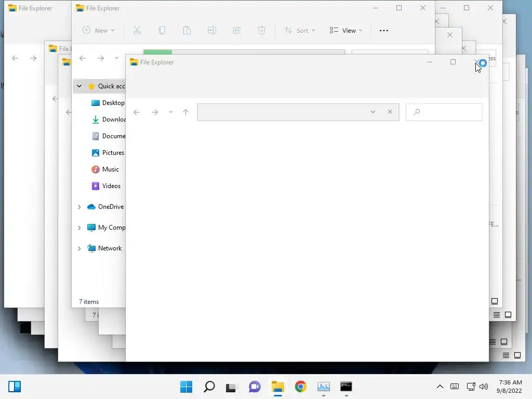
Task: Open the New item menu in toolbar
Action: (x=98, y=31)
